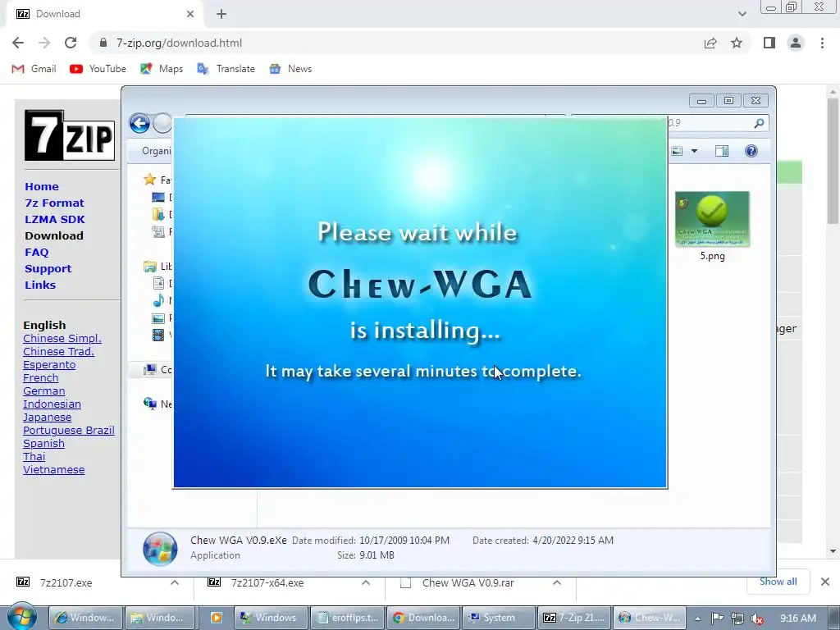Switch language to French
This screenshot has height=630, width=840.
coord(41,377)
